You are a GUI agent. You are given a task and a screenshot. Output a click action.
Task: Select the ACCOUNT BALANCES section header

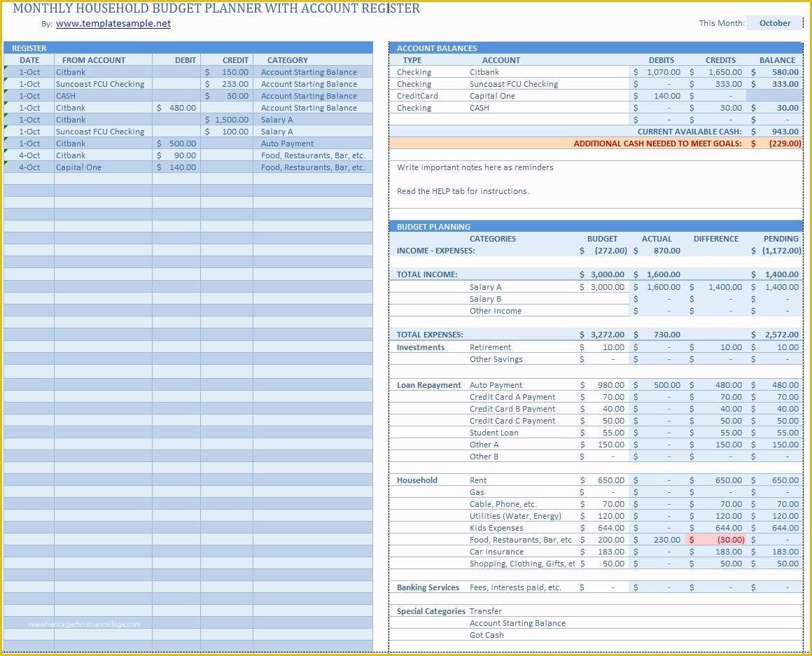tap(596, 48)
